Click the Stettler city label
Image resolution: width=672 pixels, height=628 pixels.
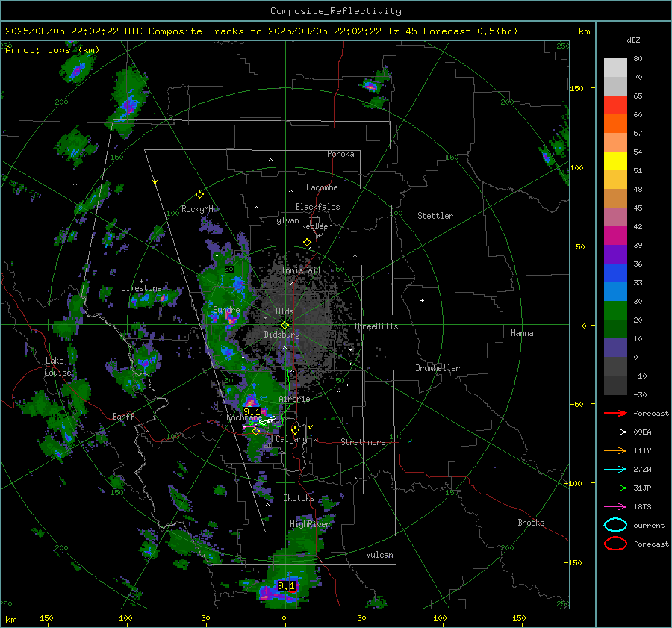[435, 216]
